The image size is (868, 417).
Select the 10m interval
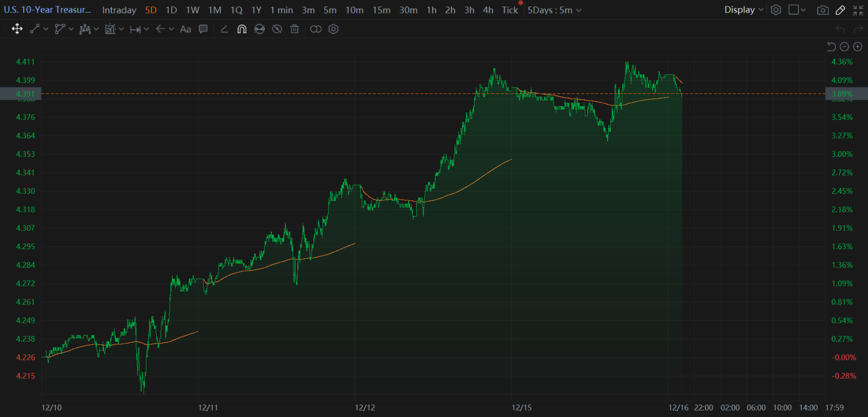coord(354,10)
